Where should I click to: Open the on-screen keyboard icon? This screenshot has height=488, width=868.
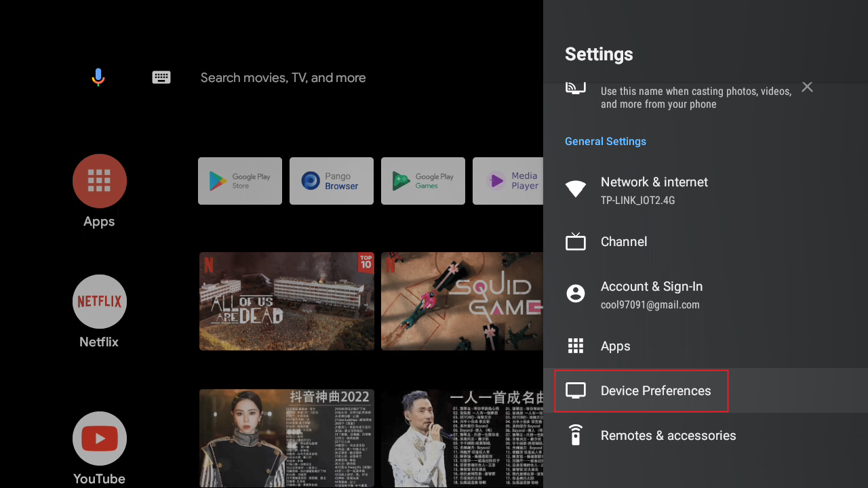pyautogui.click(x=161, y=77)
